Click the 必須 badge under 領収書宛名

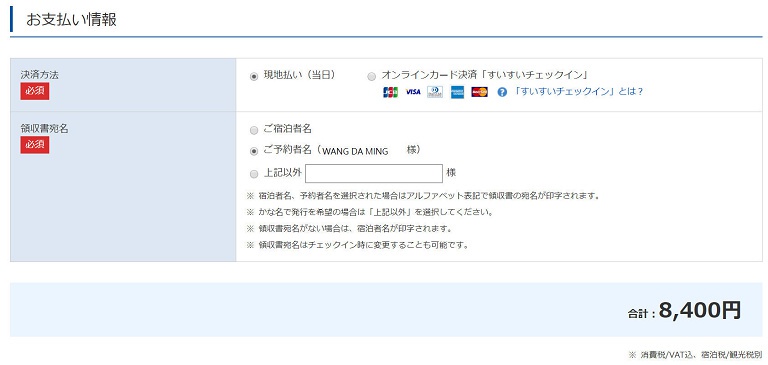[35, 145]
